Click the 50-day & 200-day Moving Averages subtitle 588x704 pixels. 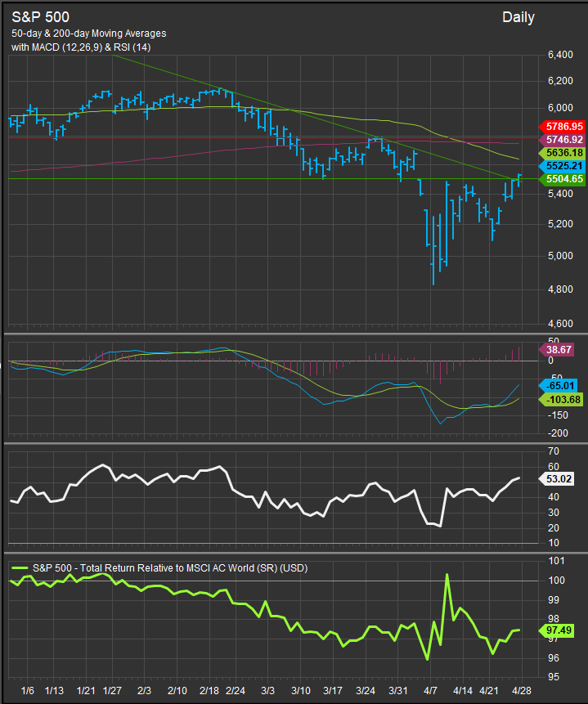coord(89,34)
